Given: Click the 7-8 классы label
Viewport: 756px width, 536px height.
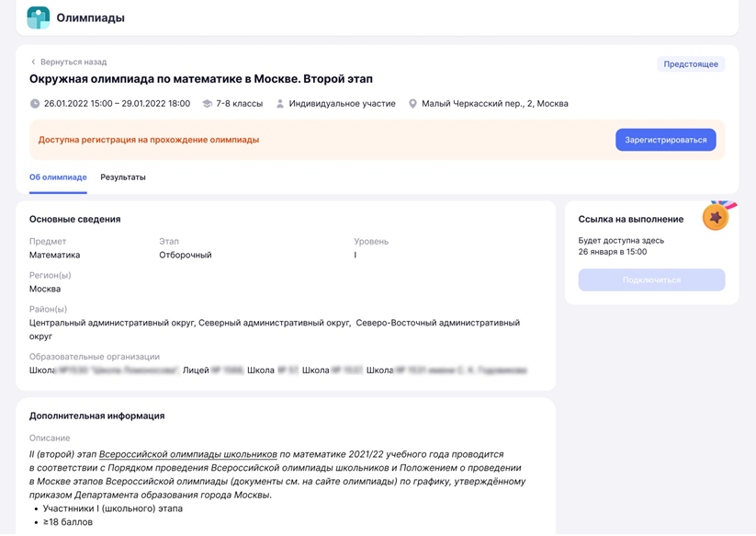Looking at the screenshot, I should (239, 104).
